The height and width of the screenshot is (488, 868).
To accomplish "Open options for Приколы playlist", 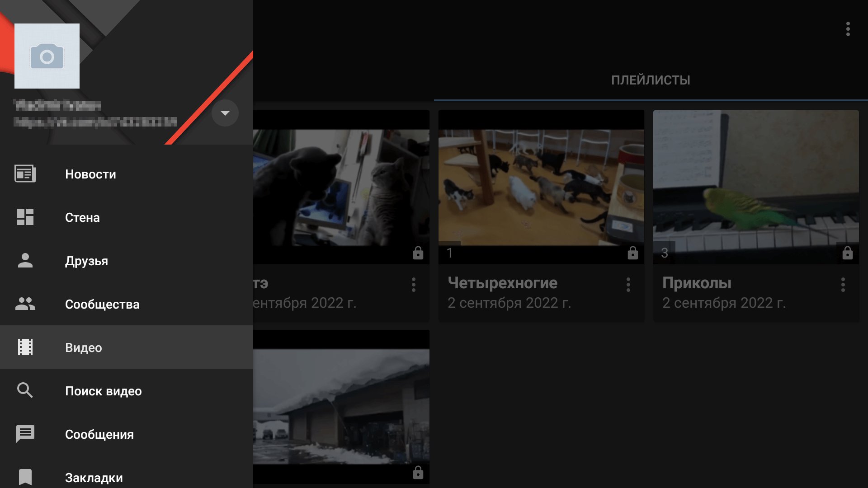I will point(843,285).
